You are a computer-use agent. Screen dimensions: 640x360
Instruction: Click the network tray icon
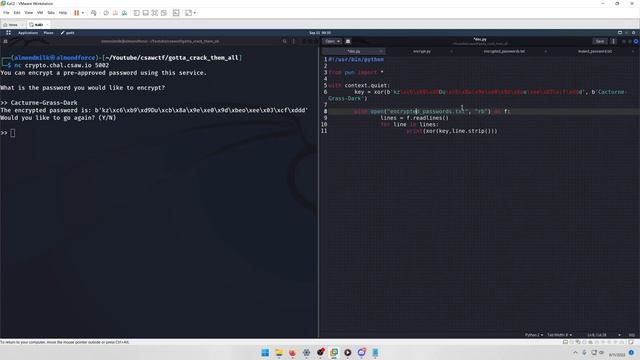pyautogui.click(x=594, y=353)
